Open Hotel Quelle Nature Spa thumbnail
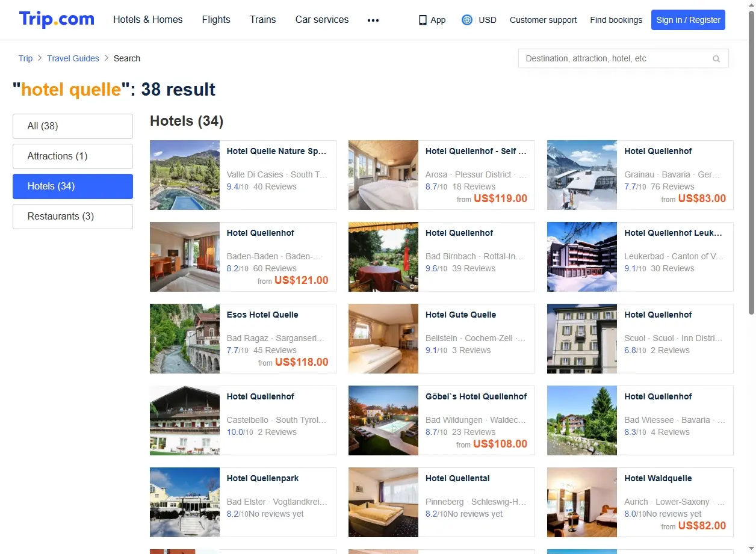This screenshot has width=756, height=554. (x=185, y=175)
